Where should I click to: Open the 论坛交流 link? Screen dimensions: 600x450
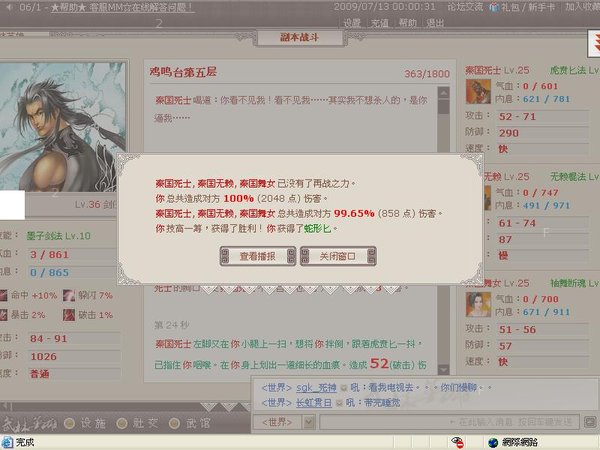[465, 7]
